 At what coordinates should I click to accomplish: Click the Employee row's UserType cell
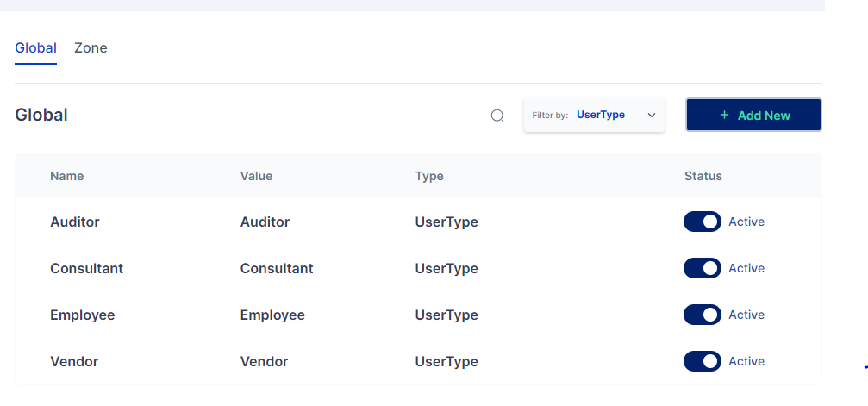446,315
